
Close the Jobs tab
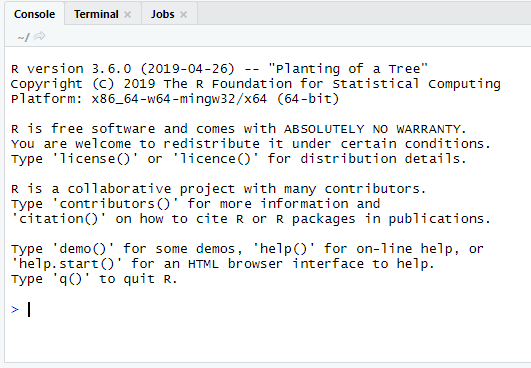click(183, 15)
